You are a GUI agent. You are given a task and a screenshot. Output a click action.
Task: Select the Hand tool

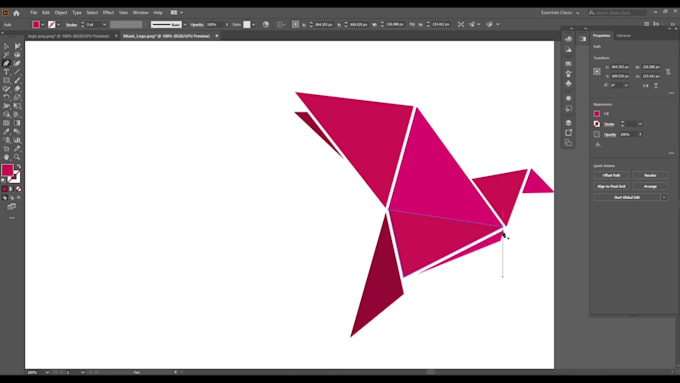pos(6,157)
